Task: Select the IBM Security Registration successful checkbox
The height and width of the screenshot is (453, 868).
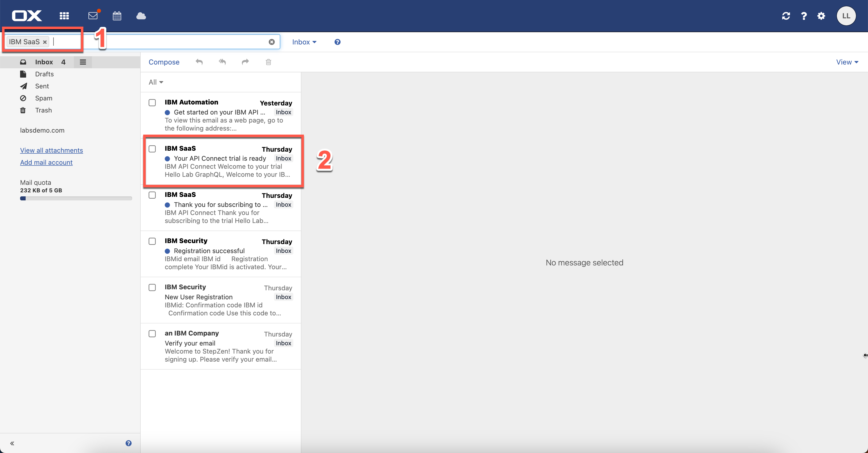Action: pyautogui.click(x=152, y=241)
